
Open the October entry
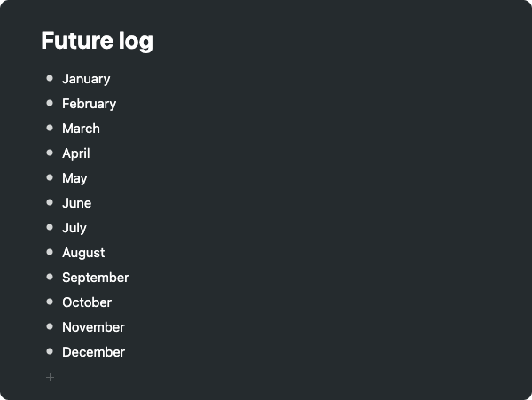tap(87, 302)
